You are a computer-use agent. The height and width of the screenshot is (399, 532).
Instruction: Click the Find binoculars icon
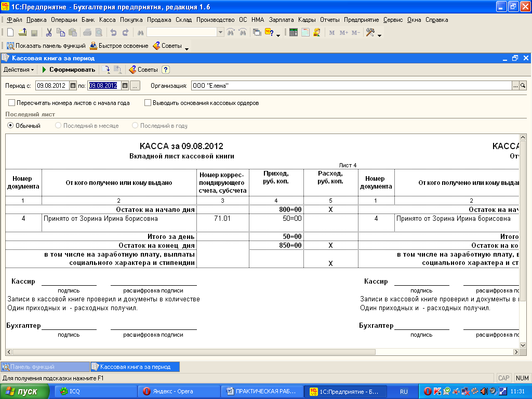pyautogui.click(x=140, y=33)
